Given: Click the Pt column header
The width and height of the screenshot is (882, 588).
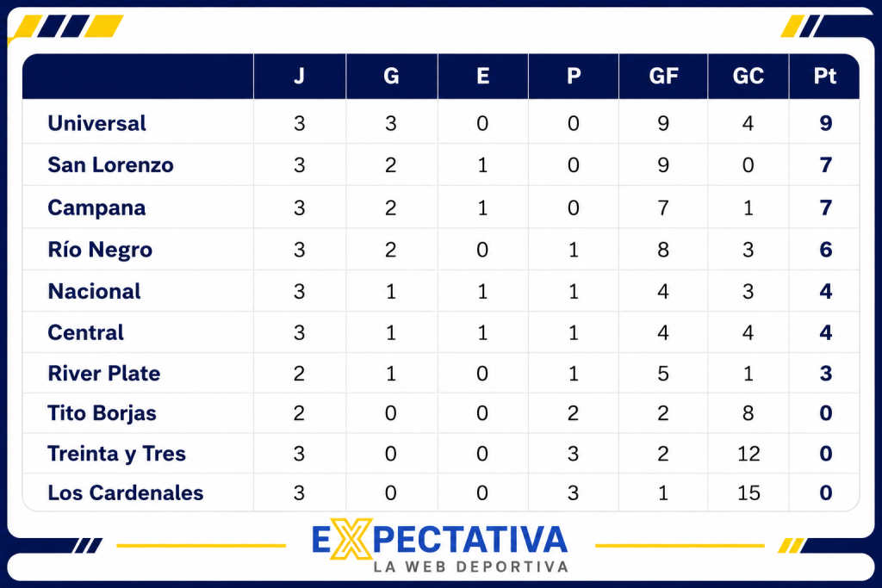Looking at the screenshot, I should point(824,76).
